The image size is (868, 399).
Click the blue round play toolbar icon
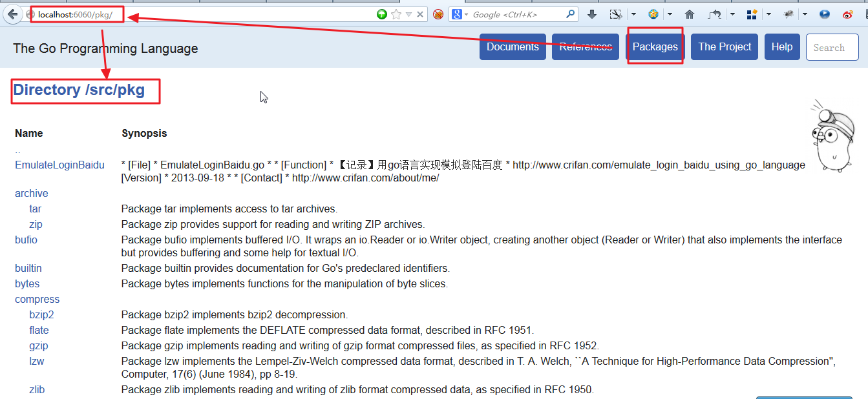pyautogui.click(x=825, y=14)
